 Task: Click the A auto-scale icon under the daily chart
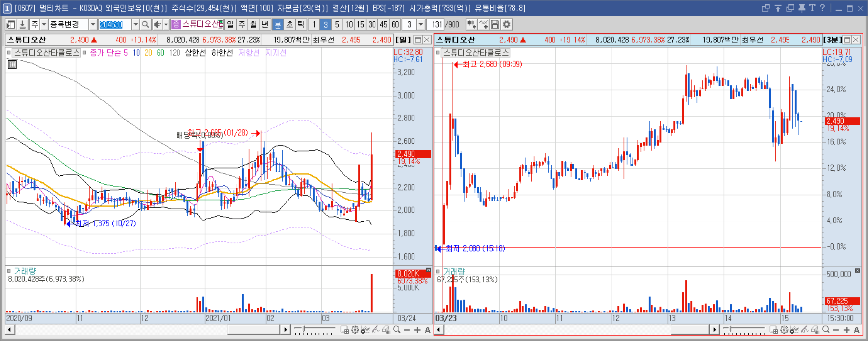(x=428, y=330)
